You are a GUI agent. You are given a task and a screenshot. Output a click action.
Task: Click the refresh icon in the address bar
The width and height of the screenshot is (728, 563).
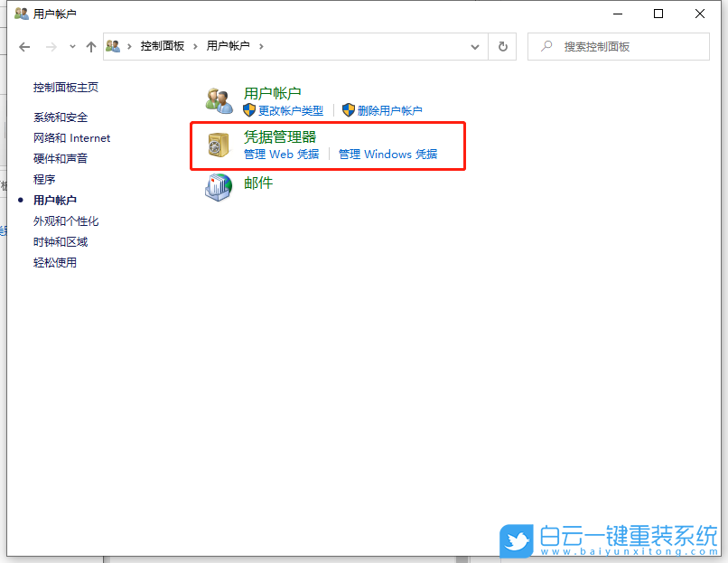pyautogui.click(x=502, y=46)
